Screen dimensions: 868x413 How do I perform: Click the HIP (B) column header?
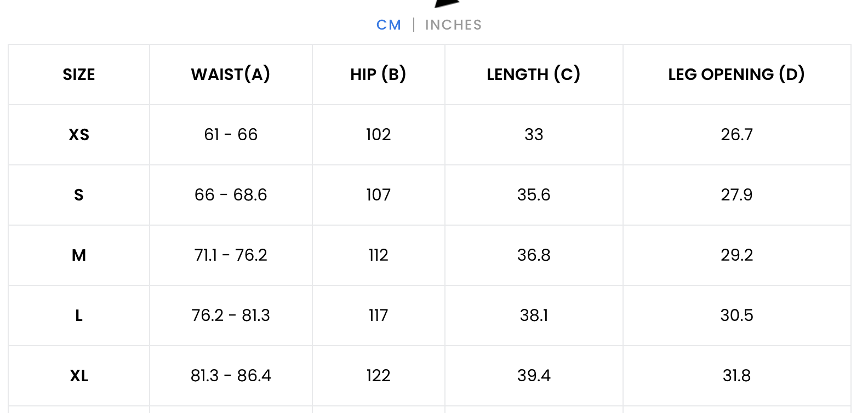(378, 74)
